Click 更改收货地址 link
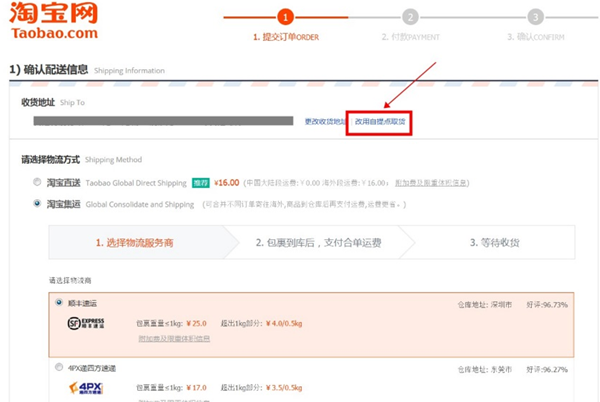Screen dimensions: 600x402 [325, 122]
